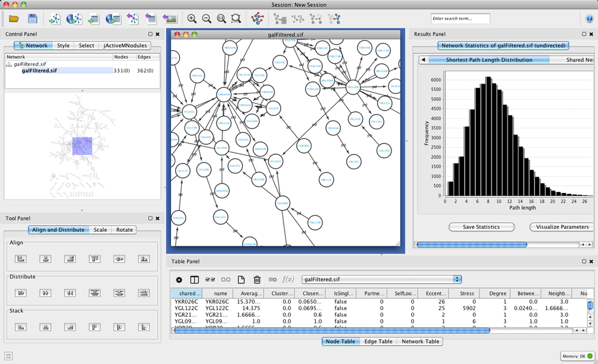Click the zoom out magnifier icon
Image resolution: width=598 pixels, height=364 pixels.
click(x=206, y=19)
